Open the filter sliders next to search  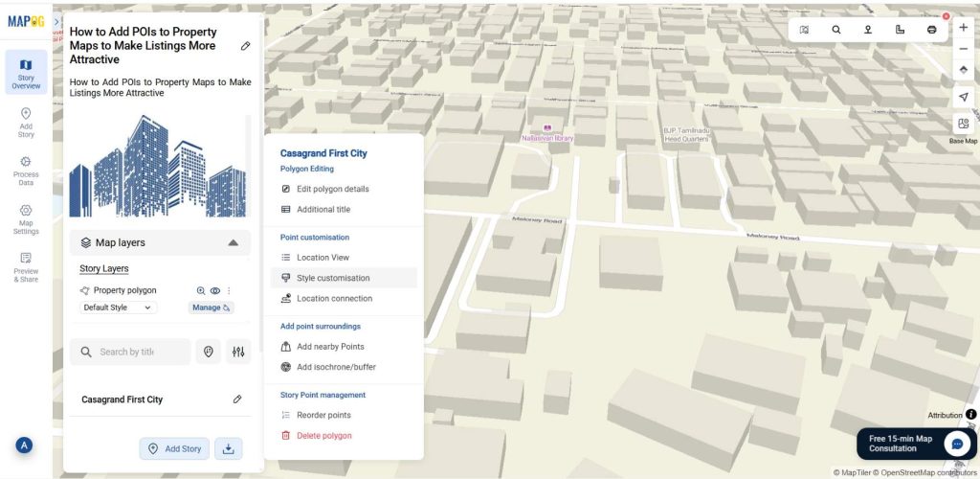pos(237,352)
